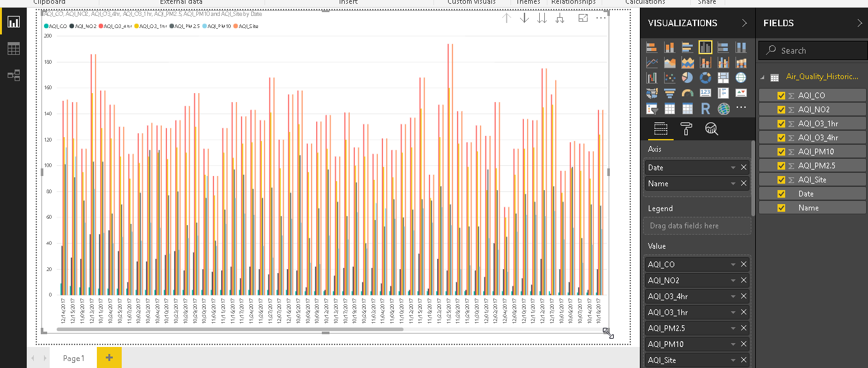Uncheck the AQI_O3_4hr field checkbox
This screenshot has width=868, height=368.
[781, 138]
